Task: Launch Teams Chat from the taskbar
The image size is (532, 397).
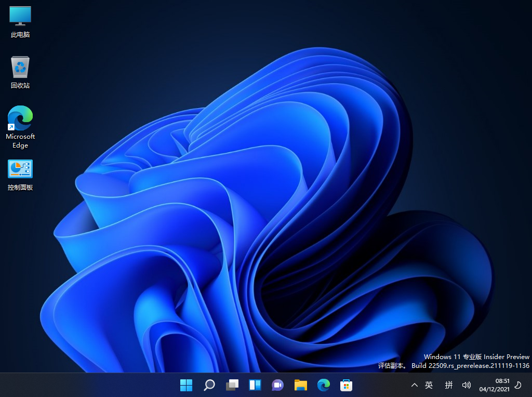Action: [277, 385]
